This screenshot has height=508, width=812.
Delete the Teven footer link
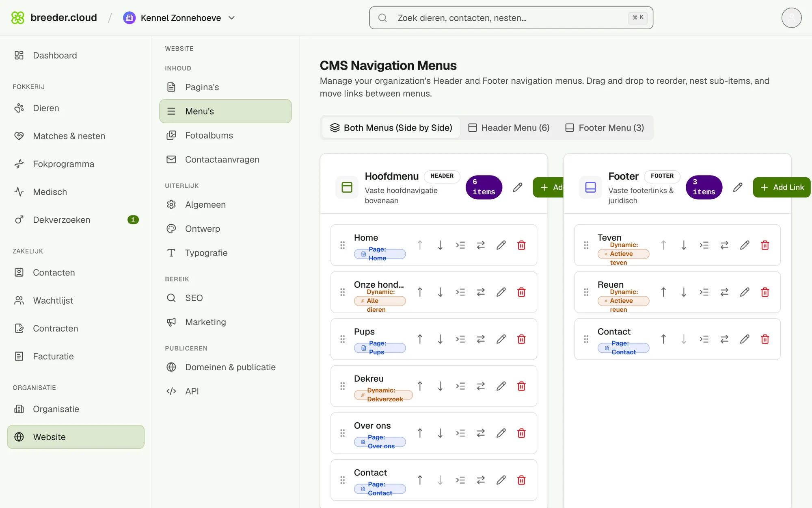pos(765,245)
